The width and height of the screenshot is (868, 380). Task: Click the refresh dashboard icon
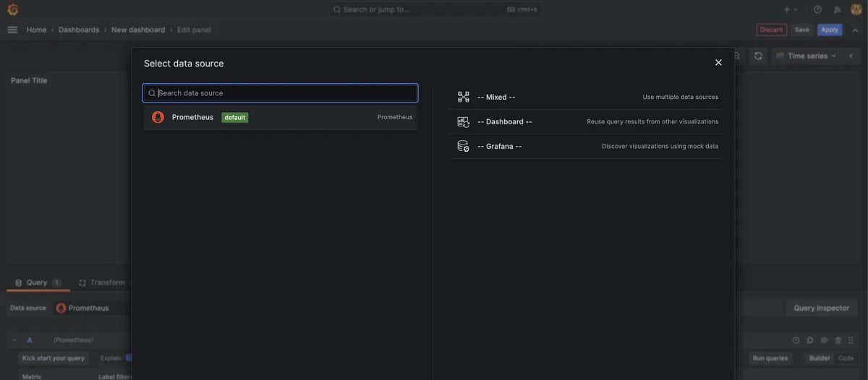(x=758, y=56)
